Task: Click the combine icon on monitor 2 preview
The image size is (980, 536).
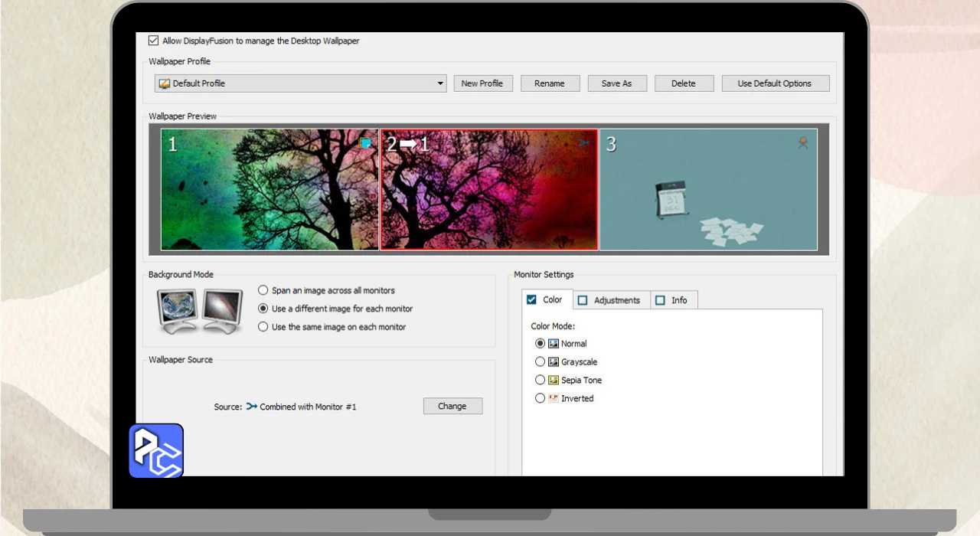Action: (585, 142)
